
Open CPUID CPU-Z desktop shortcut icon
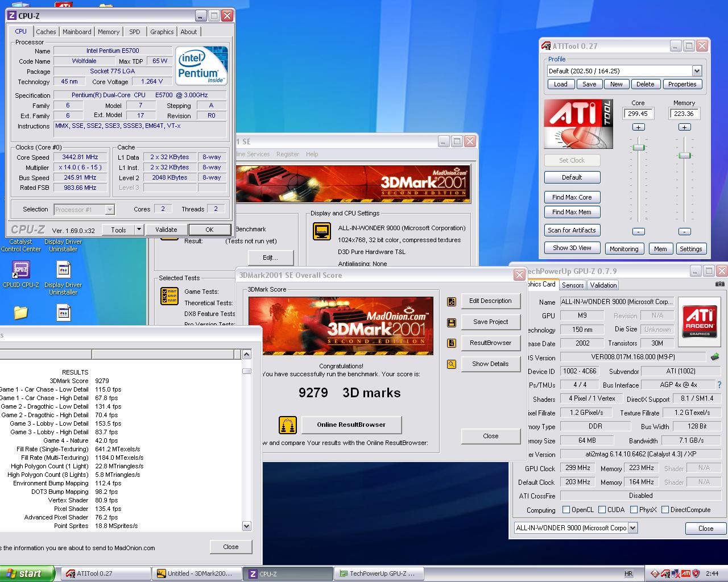pyautogui.click(x=21, y=269)
